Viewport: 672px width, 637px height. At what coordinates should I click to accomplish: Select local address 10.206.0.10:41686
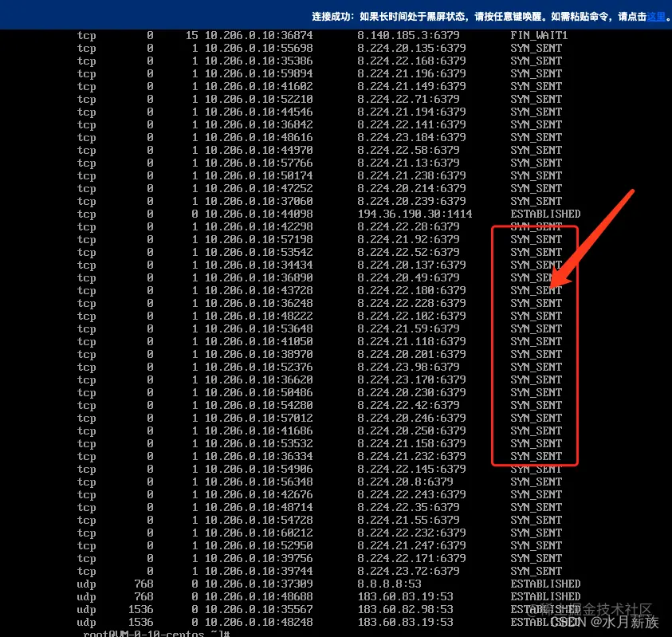click(259, 431)
